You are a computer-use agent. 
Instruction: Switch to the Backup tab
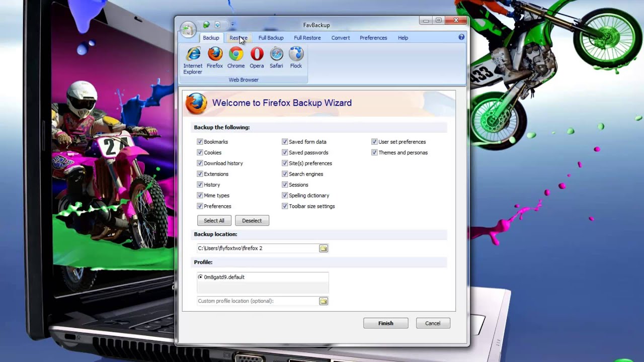click(x=211, y=38)
